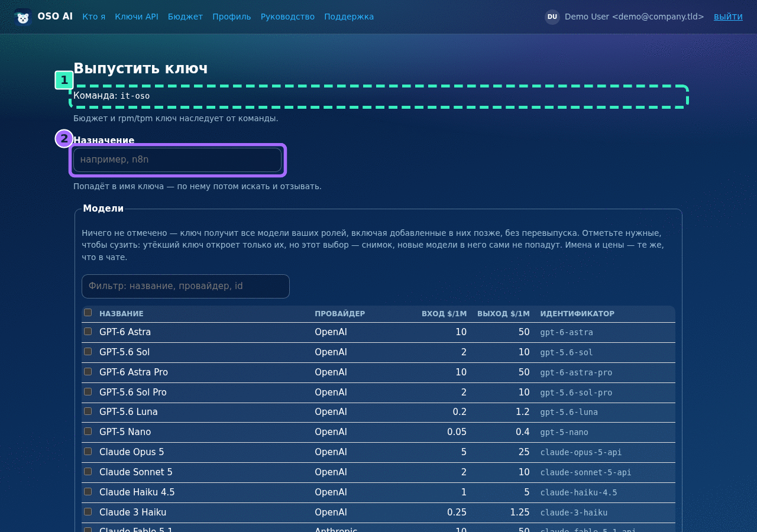Check the GPT-5.6 Sol Pro checkbox
757x532 pixels.
[x=88, y=392]
